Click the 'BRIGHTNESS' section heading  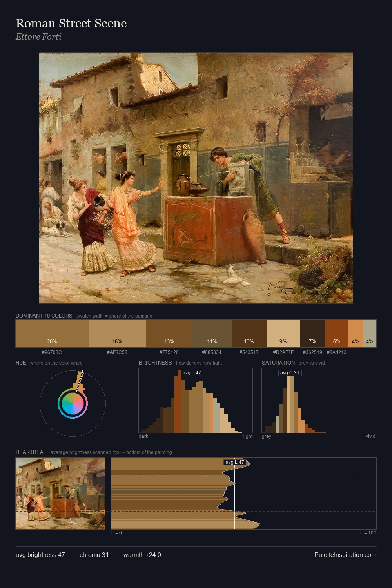tap(155, 363)
